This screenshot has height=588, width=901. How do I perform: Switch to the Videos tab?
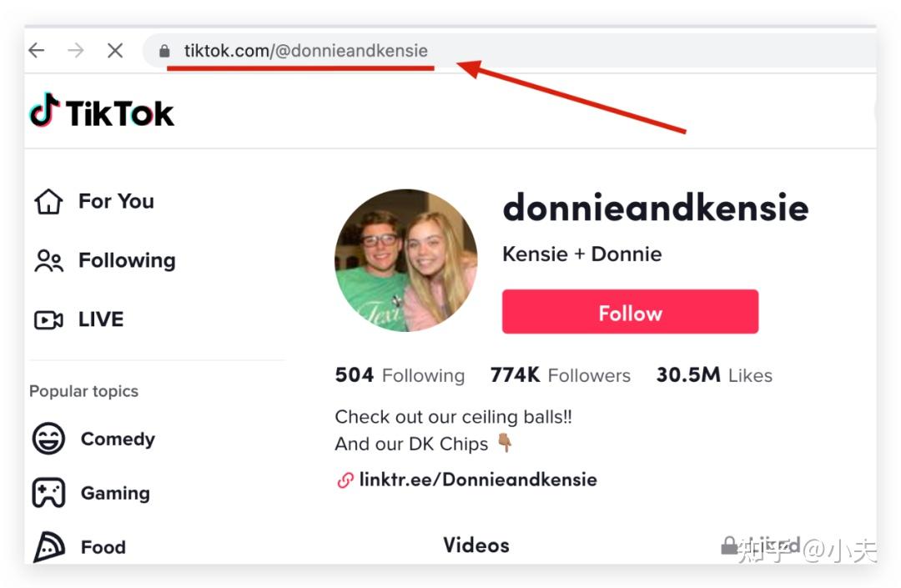click(x=476, y=545)
